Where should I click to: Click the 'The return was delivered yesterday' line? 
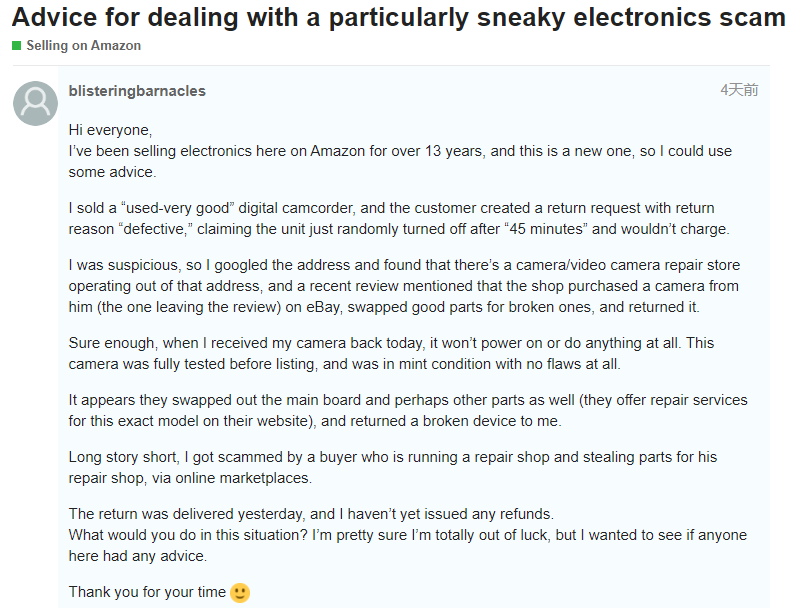click(311, 514)
